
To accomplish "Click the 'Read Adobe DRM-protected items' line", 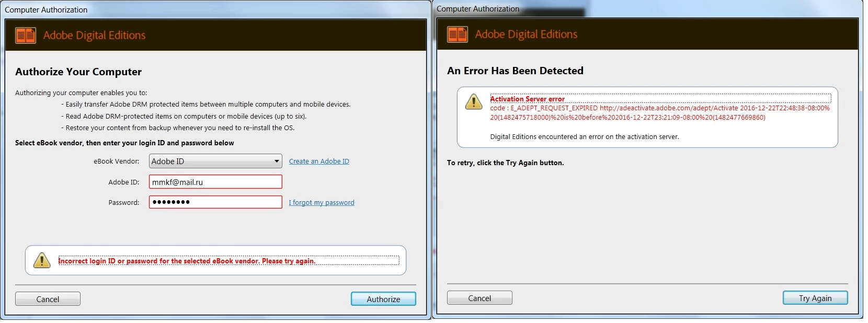I will tap(184, 117).
